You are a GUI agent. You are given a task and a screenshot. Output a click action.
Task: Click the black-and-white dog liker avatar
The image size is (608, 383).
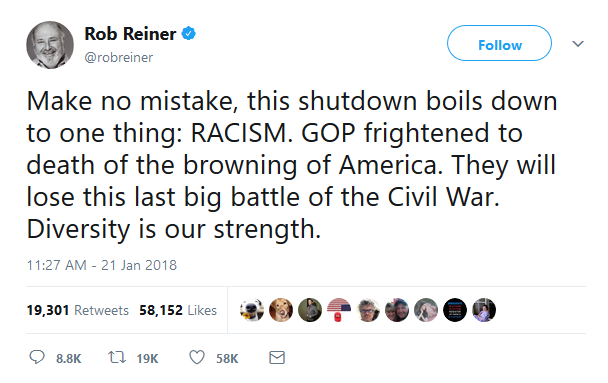coord(252,310)
